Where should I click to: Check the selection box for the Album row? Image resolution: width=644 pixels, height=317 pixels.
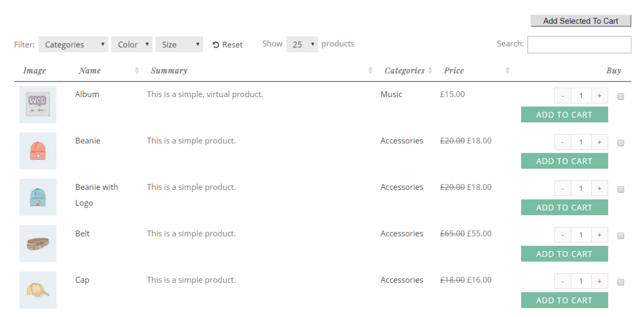click(x=620, y=96)
